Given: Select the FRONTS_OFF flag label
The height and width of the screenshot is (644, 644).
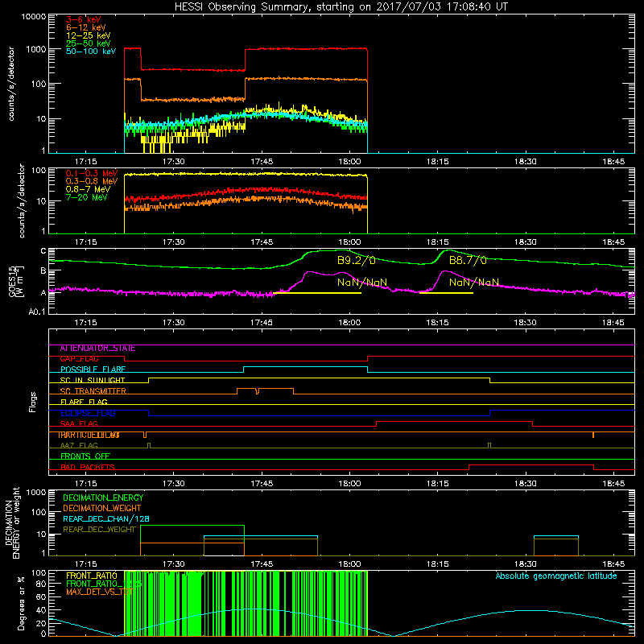Looking at the screenshot, I should click(x=85, y=456).
